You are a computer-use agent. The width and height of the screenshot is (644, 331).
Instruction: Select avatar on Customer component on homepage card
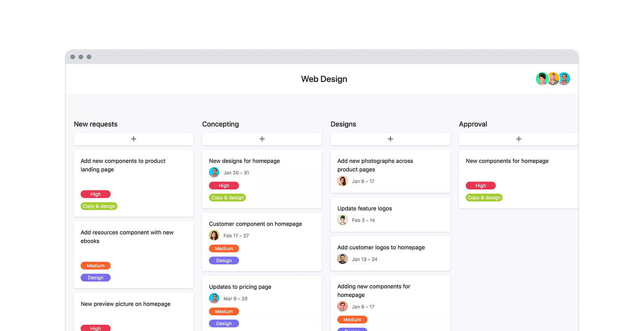(x=214, y=236)
